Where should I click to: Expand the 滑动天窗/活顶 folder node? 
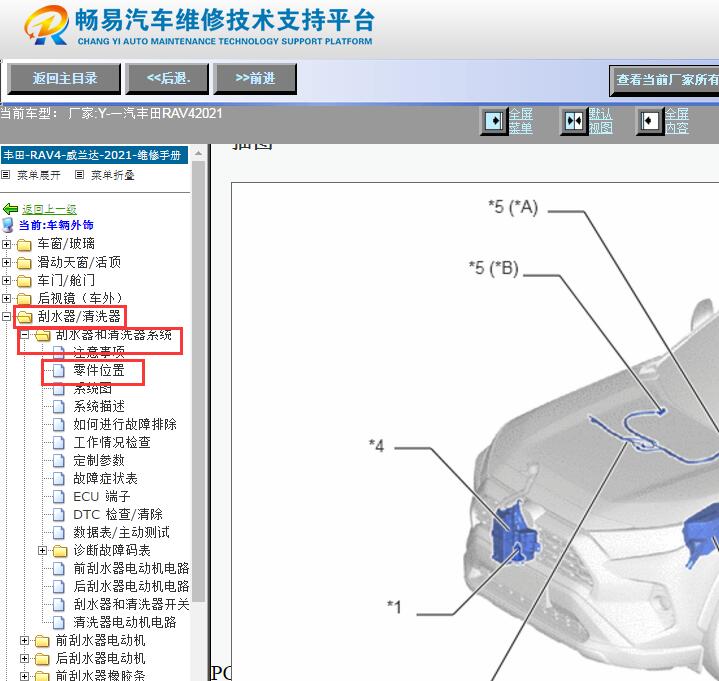click(x=6, y=262)
